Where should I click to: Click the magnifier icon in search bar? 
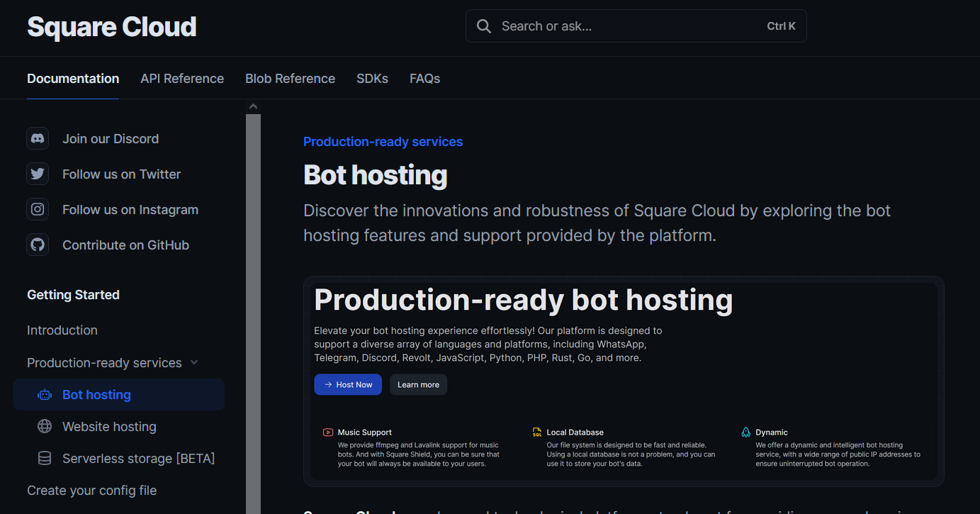484,26
